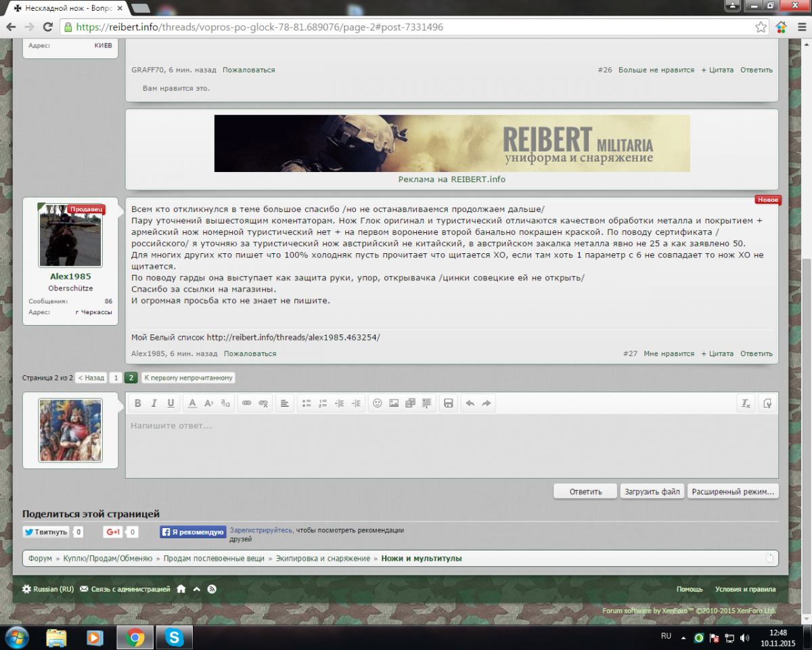Undo the last edit in the editor
The image size is (812, 650).
(470, 404)
